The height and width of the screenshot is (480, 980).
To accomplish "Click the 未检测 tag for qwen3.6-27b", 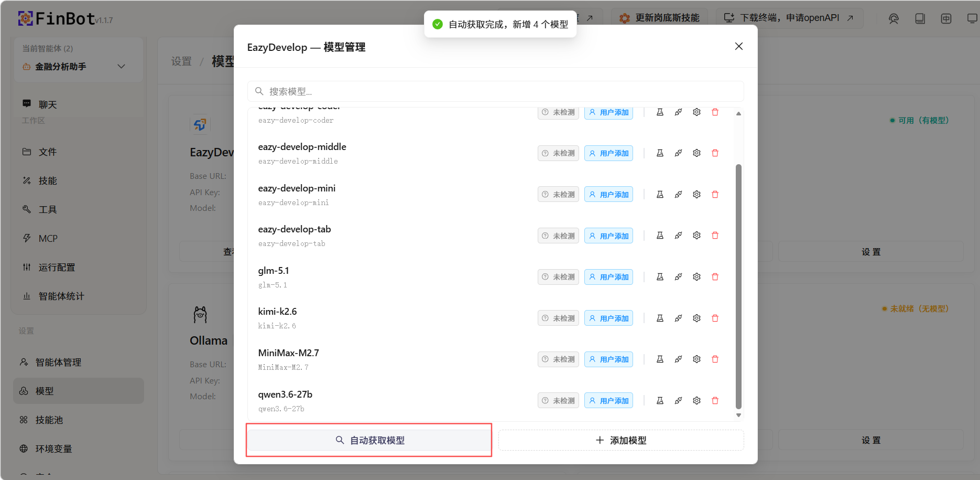I will tap(558, 401).
